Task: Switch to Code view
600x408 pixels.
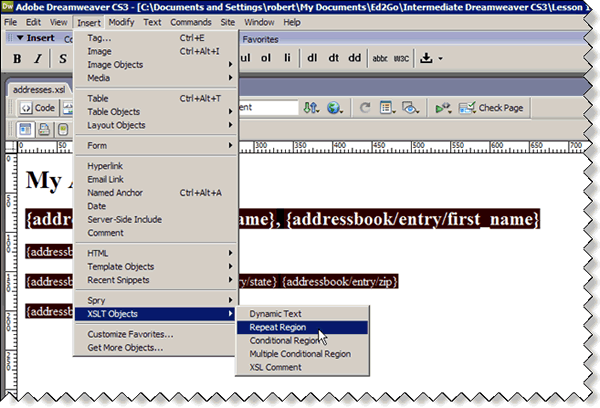Action: pos(38,108)
